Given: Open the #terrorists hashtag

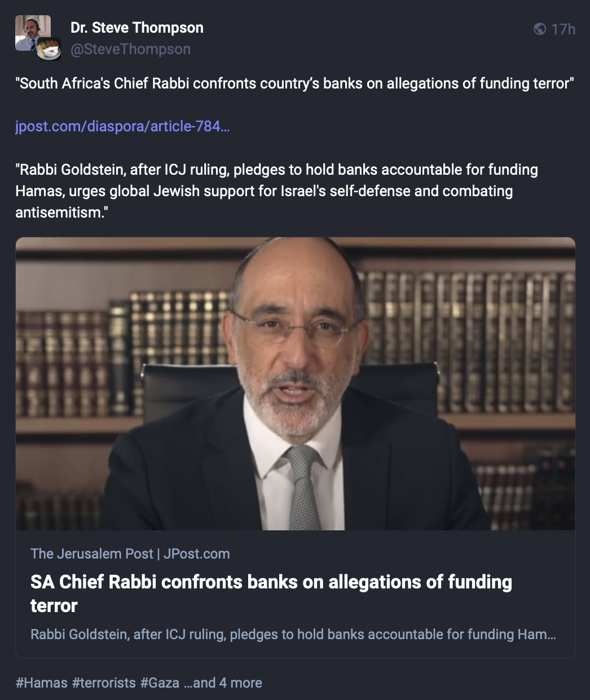Looking at the screenshot, I should click(x=104, y=683).
